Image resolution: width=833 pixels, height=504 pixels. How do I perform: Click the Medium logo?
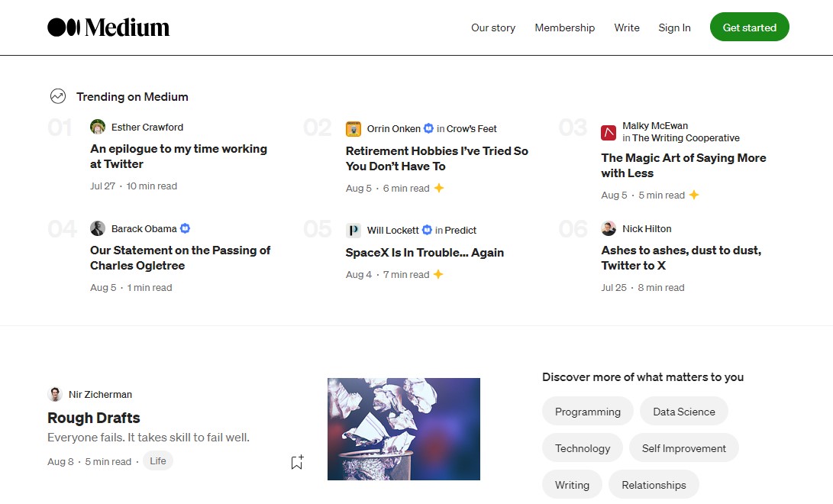pos(108,27)
